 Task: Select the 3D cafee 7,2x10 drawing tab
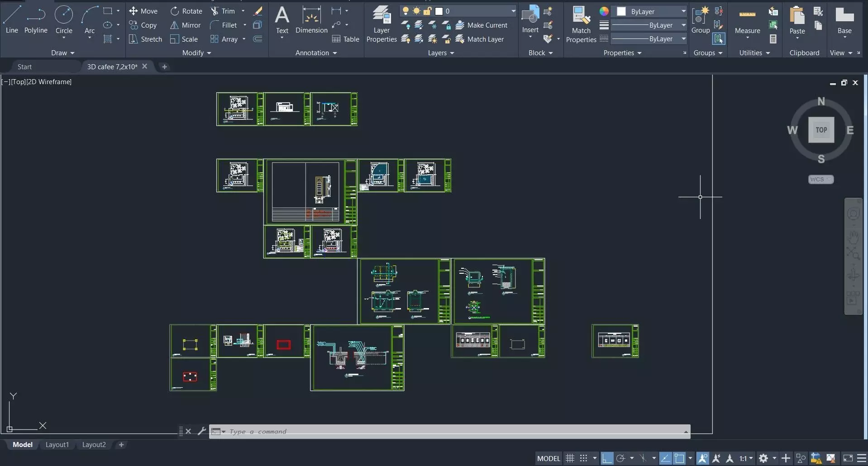(112, 67)
